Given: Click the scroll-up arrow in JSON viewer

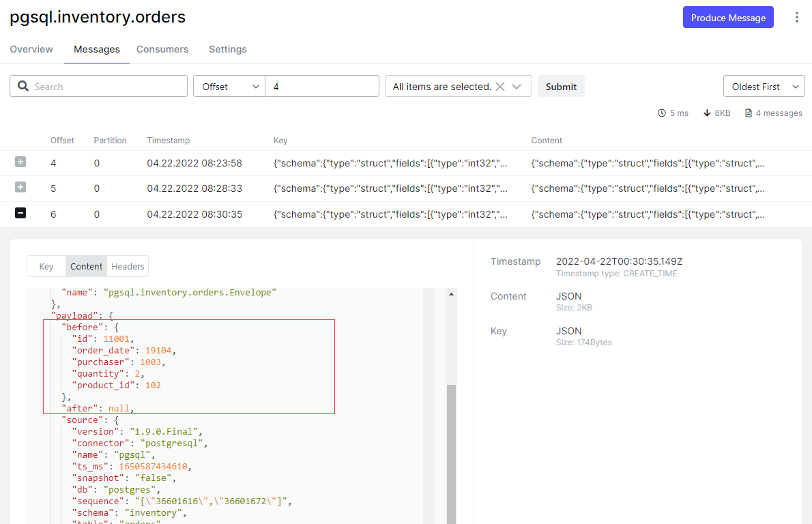Looking at the screenshot, I should tap(451, 294).
